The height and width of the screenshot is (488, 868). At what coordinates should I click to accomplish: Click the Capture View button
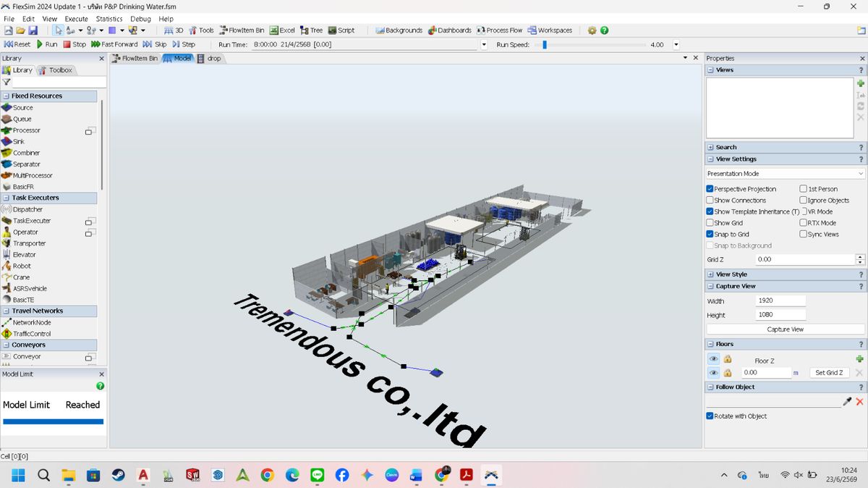tap(785, 329)
